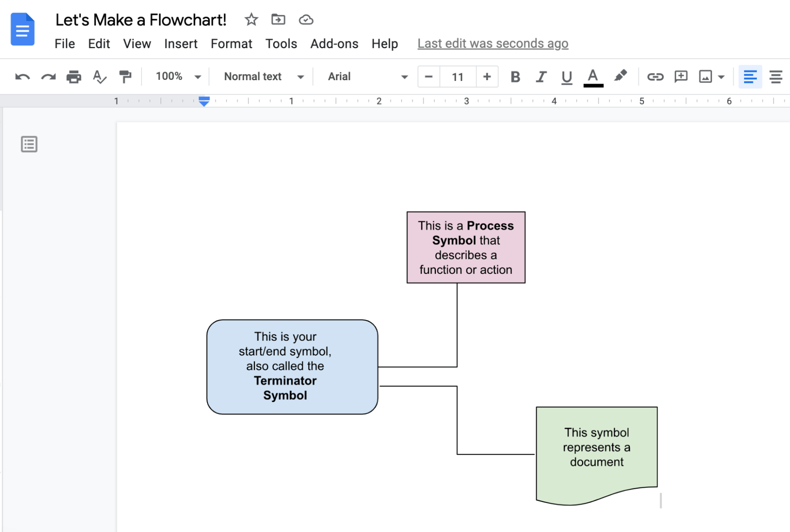Select the paint format tool

coord(125,77)
